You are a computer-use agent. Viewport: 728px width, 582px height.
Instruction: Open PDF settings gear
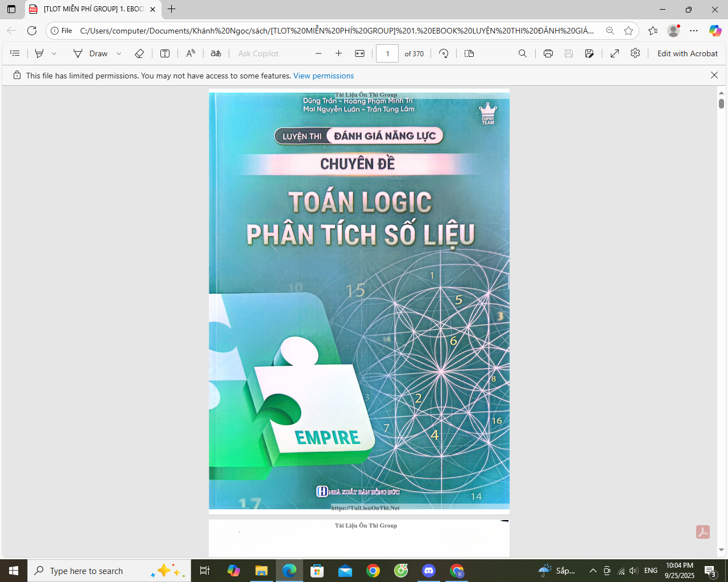[x=635, y=53]
